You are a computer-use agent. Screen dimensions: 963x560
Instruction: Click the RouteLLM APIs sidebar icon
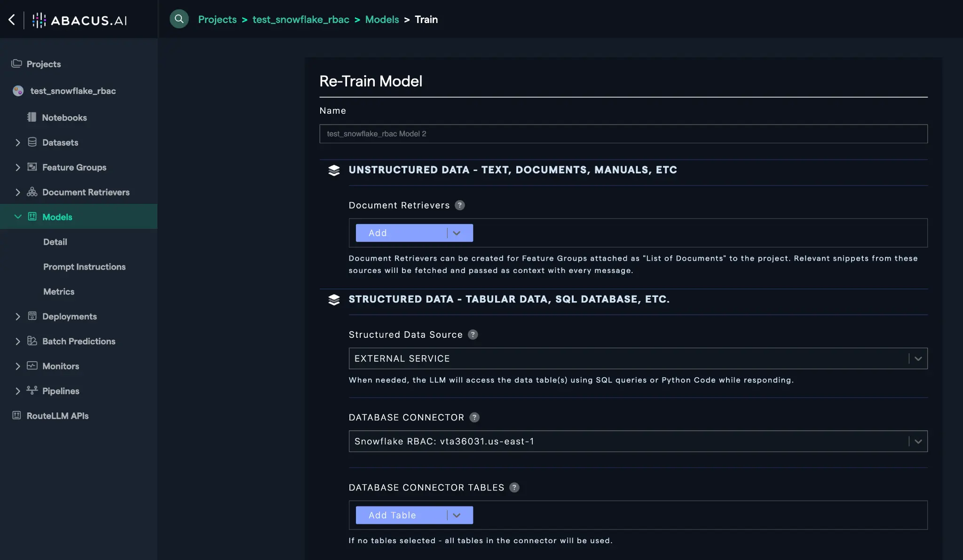16,416
